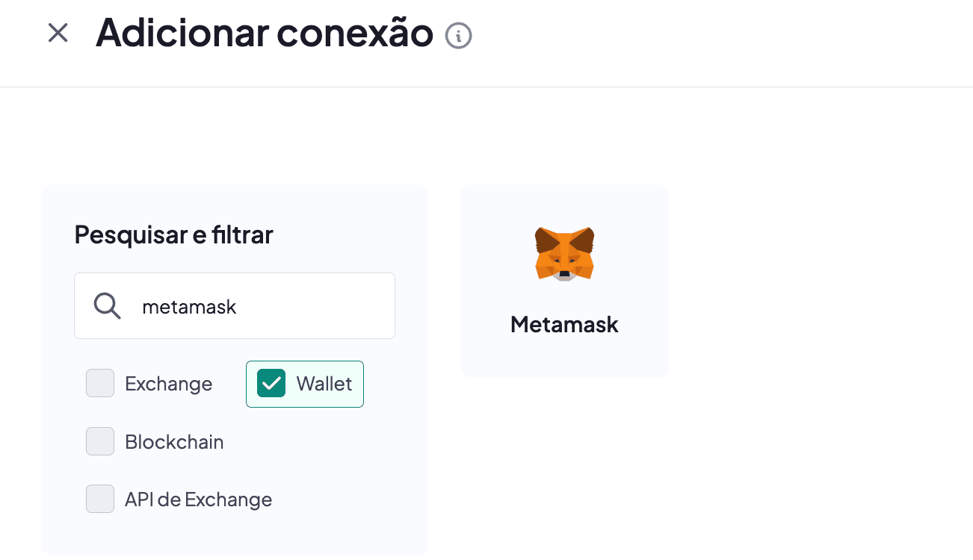Image resolution: width=973 pixels, height=560 pixels.
Task: Click the Exchange label text
Action: point(167,383)
